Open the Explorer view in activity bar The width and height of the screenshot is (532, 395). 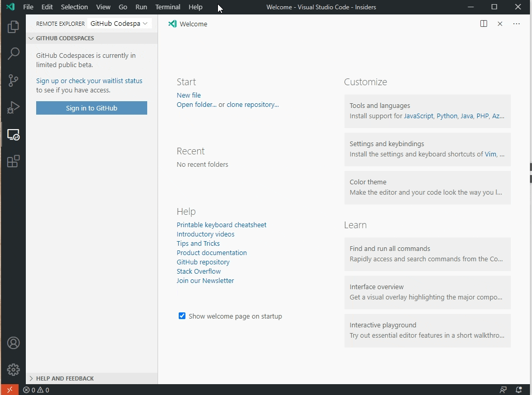tap(13, 27)
